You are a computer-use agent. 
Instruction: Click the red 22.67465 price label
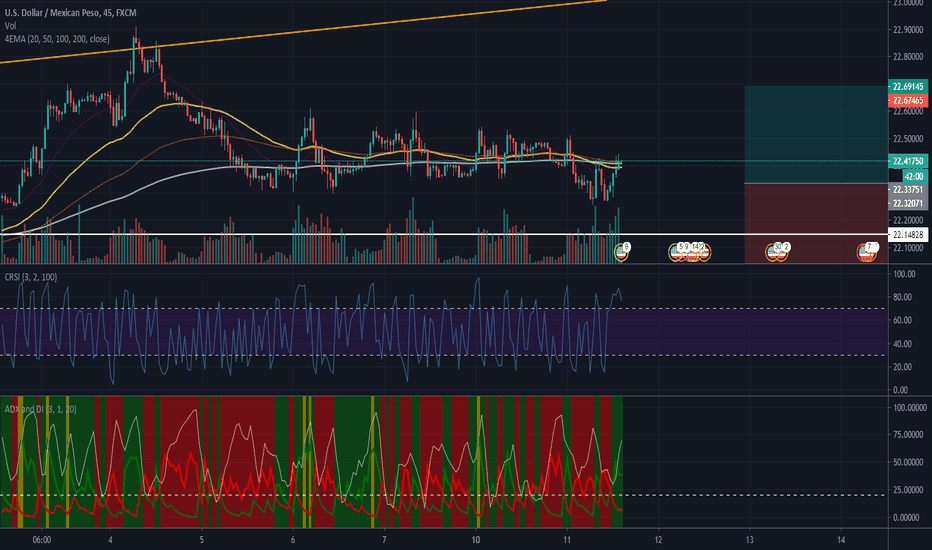pos(908,100)
